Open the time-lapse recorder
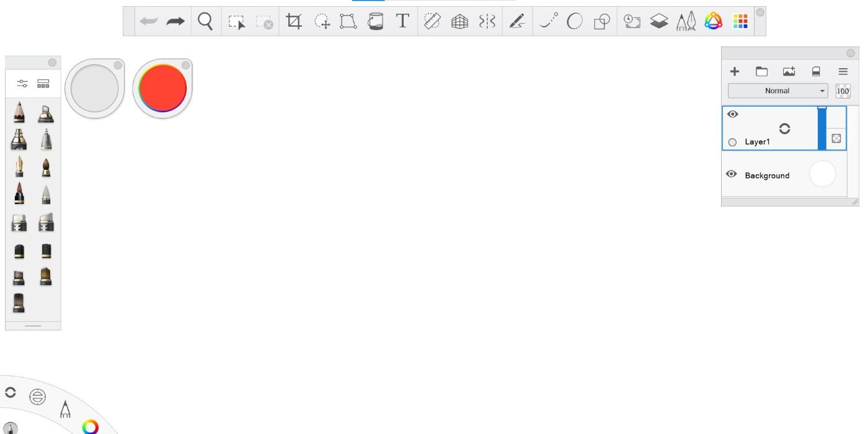 click(x=632, y=20)
